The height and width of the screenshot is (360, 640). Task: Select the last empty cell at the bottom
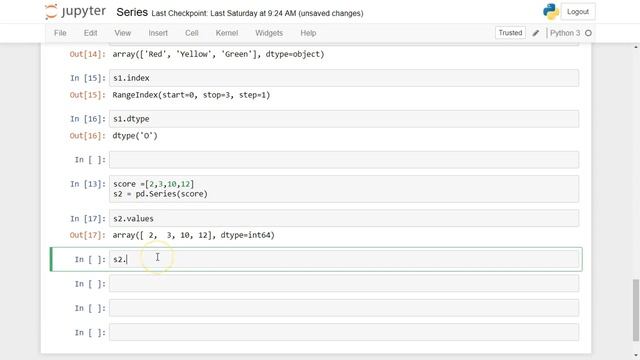344,333
